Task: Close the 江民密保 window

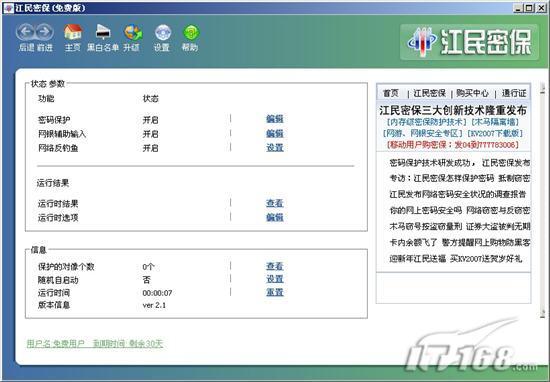Action: tap(541, 8)
